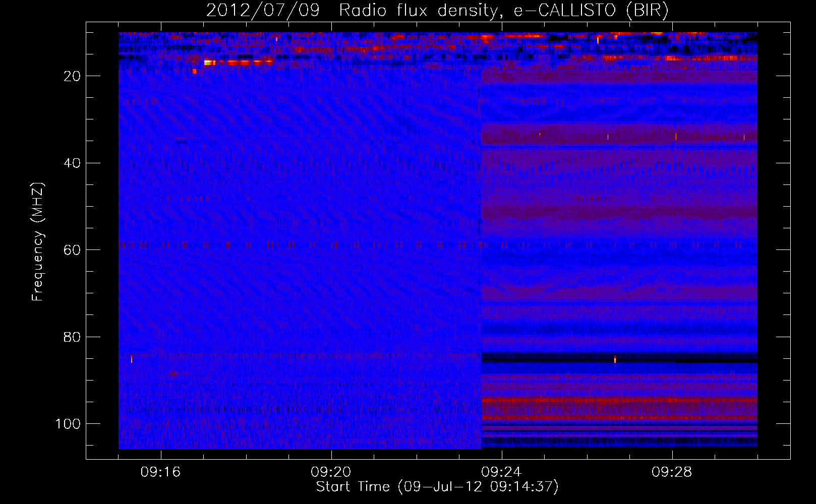
Task: Click the 09:16 time tick label
Action: click(x=160, y=472)
